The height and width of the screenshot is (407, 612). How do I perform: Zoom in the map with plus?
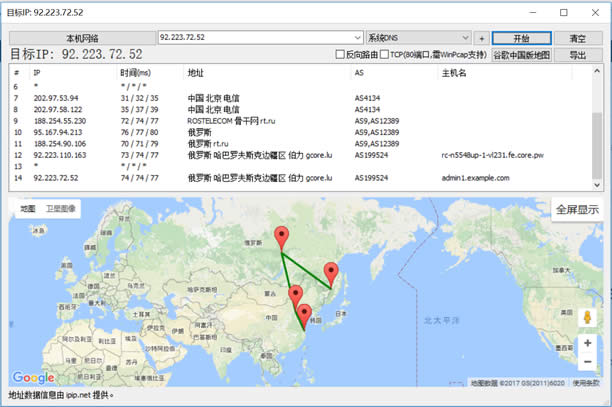point(587,343)
